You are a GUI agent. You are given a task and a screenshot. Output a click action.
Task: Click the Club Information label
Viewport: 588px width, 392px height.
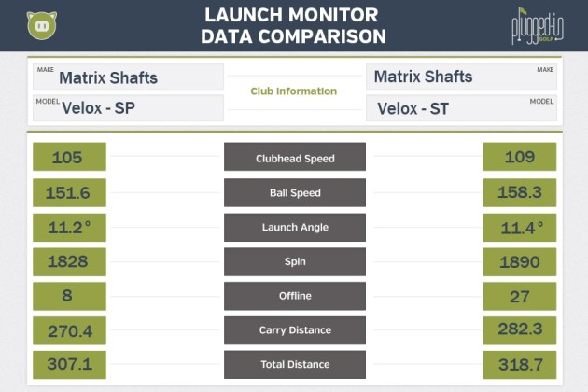coord(294,91)
